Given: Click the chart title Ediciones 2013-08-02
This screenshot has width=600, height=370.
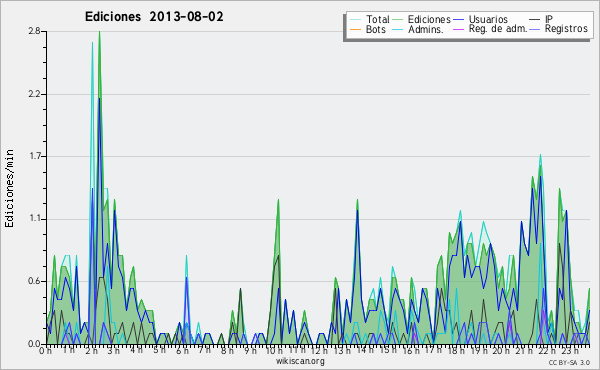Looking at the screenshot, I should (x=154, y=17).
